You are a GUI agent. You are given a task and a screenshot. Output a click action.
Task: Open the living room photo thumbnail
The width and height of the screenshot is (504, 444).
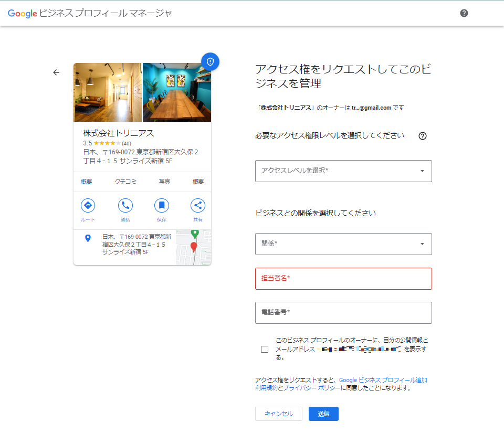108,92
